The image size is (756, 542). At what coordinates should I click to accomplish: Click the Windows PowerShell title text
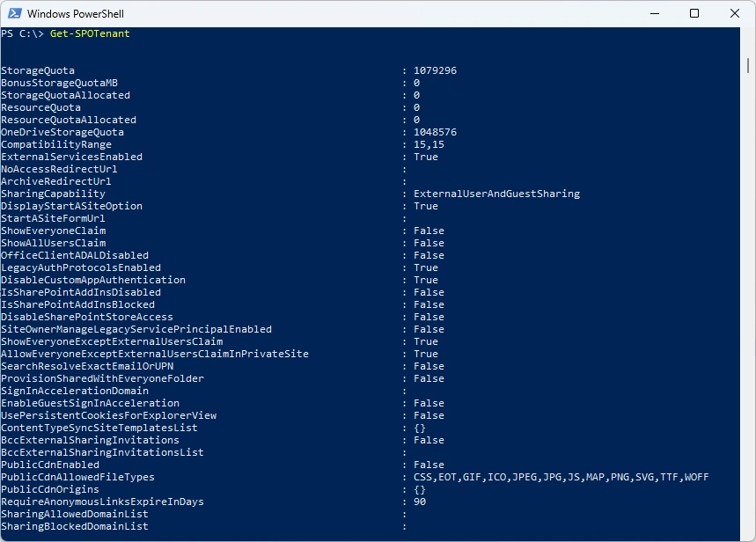[75, 14]
